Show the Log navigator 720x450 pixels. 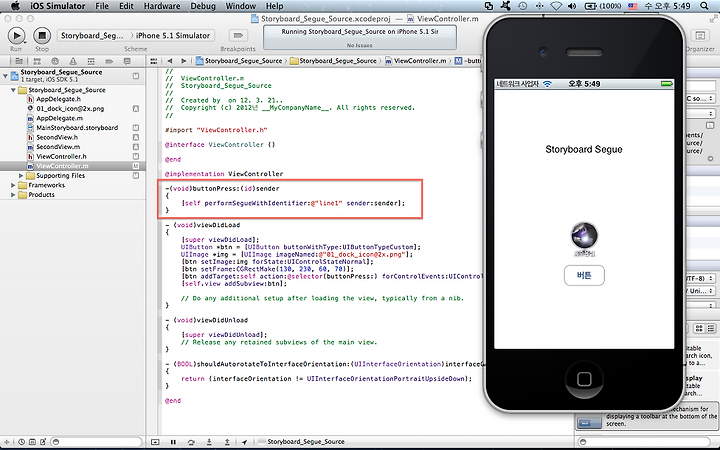[127, 61]
